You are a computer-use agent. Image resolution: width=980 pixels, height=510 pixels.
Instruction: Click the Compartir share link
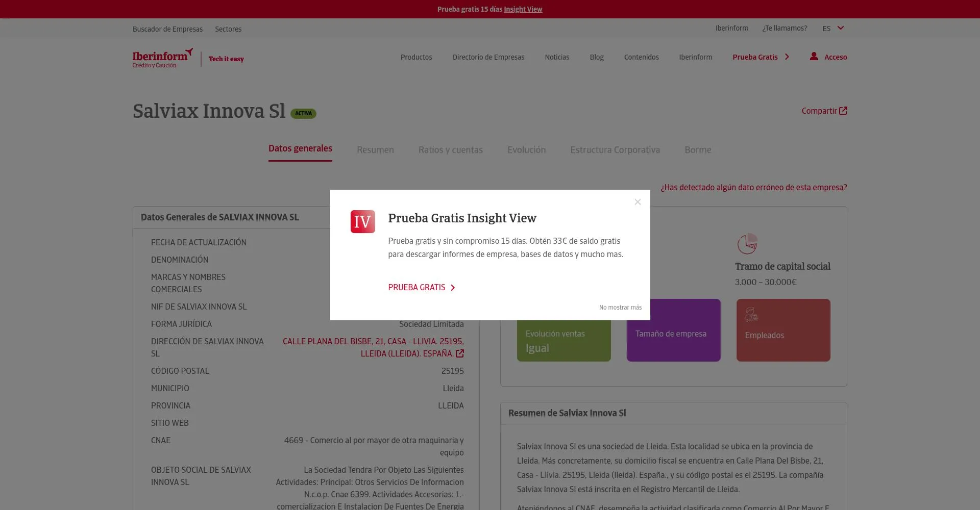click(819, 111)
